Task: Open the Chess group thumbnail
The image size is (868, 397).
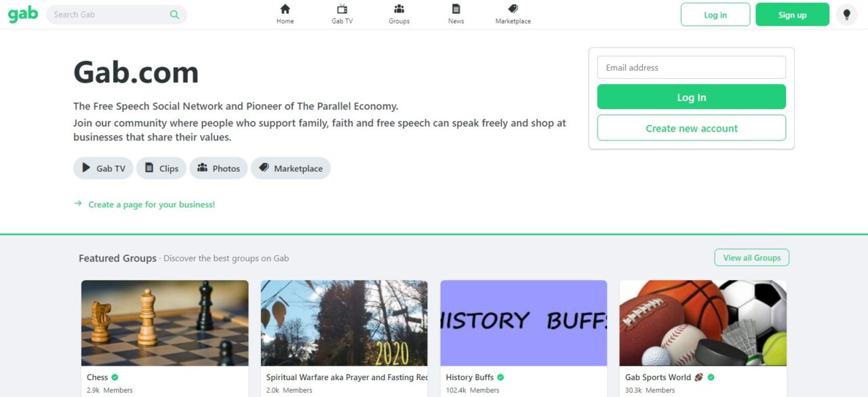Action: pos(165,323)
